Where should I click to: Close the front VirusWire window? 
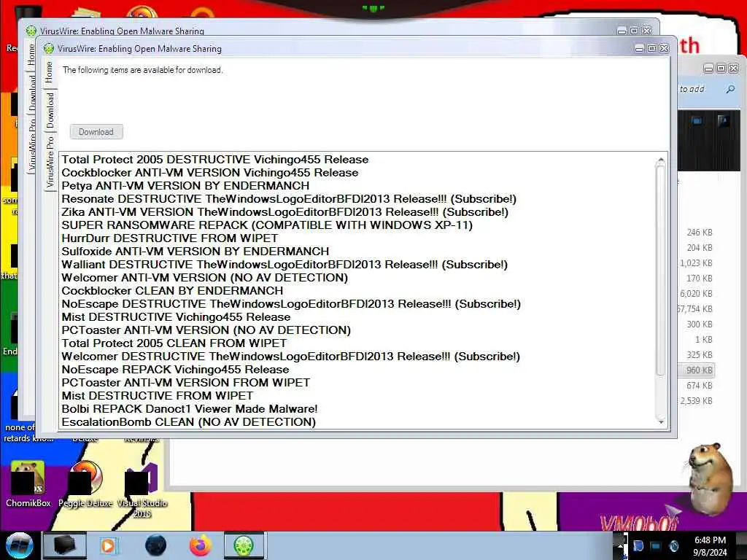(x=664, y=49)
